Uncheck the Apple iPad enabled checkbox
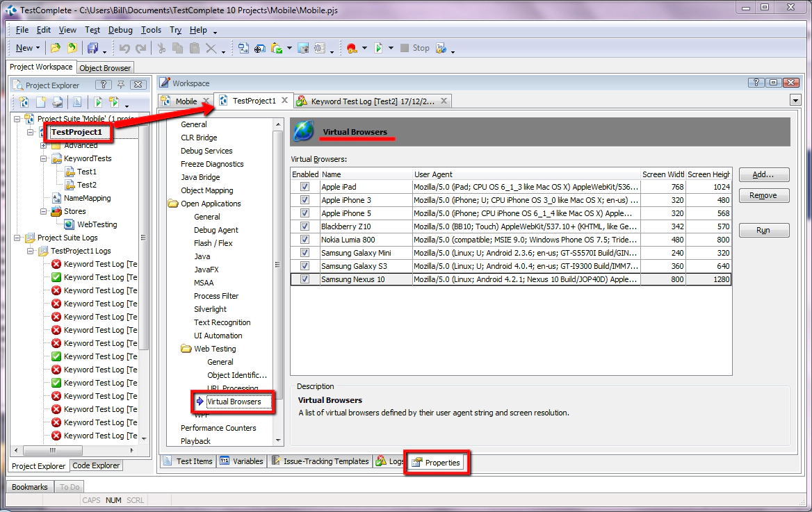The width and height of the screenshot is (812, 512). [304, 187]
